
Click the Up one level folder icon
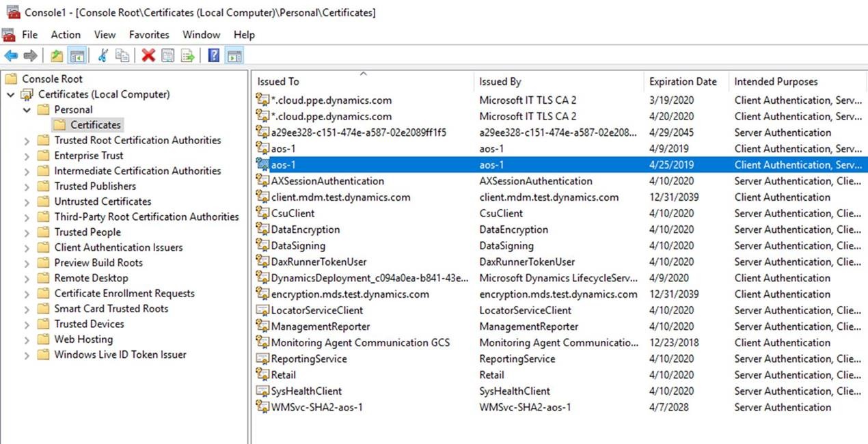[x=57, y=56]
